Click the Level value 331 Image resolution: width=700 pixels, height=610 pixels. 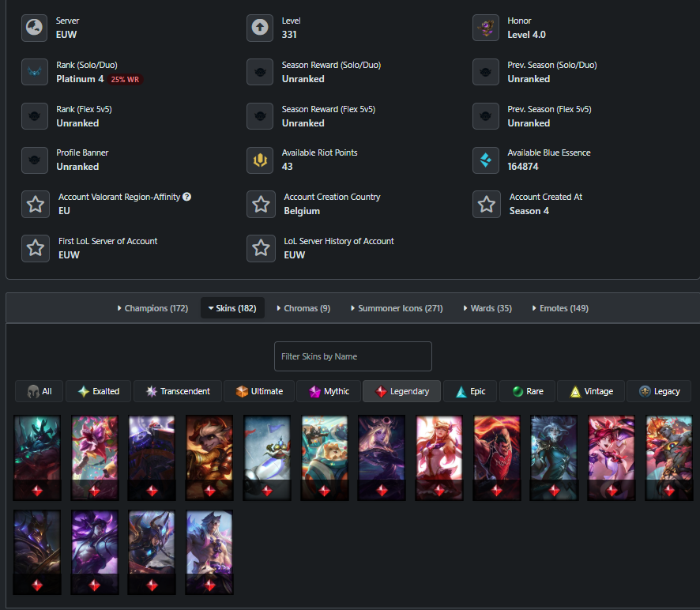click(x=289, y=35)
